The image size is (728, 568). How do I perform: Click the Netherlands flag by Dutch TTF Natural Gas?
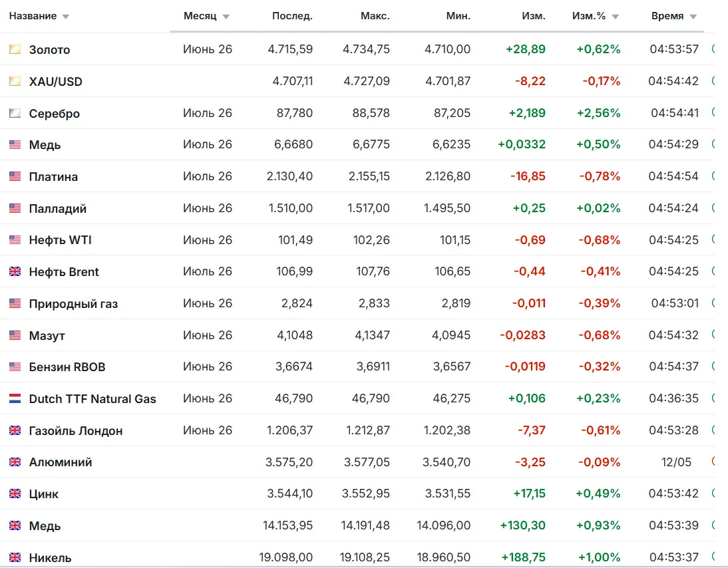click(x=15, y=398)
